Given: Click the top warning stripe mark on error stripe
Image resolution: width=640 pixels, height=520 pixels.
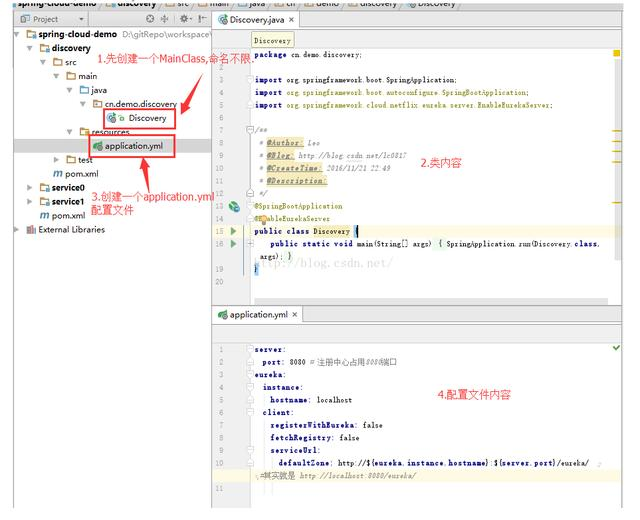Looking at the screenshot, I should (x=617, y=131).
